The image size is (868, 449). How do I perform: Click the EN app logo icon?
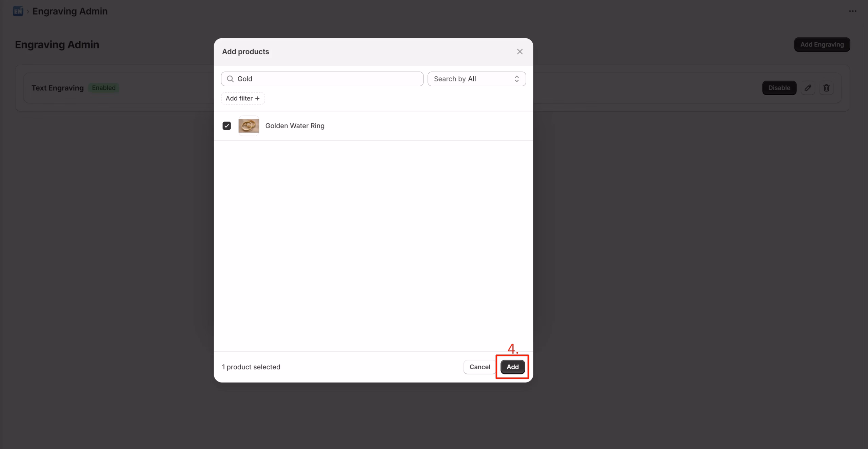pyautogui.click(x=18, y=11)
